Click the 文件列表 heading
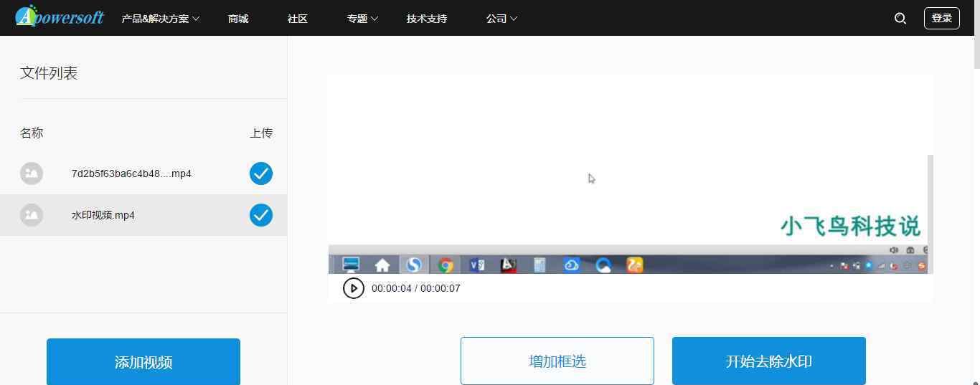Screen dimensions: 980x385 tap(49, 73)
